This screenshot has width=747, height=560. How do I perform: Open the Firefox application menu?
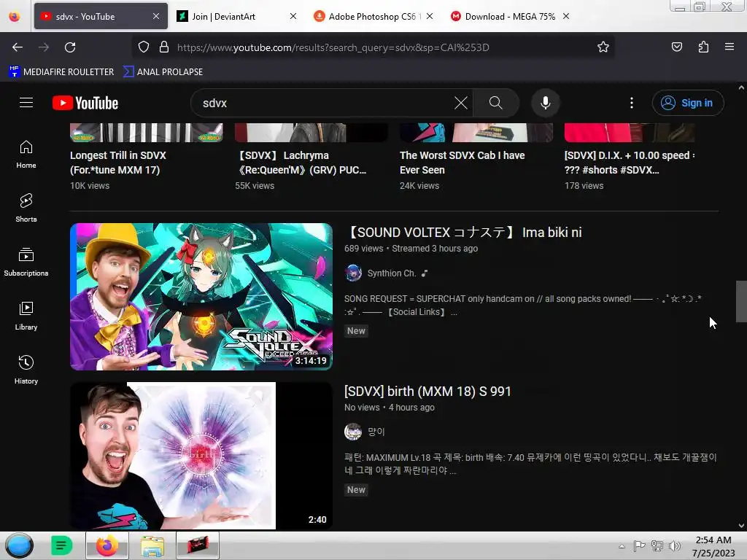tap(729, 47)
